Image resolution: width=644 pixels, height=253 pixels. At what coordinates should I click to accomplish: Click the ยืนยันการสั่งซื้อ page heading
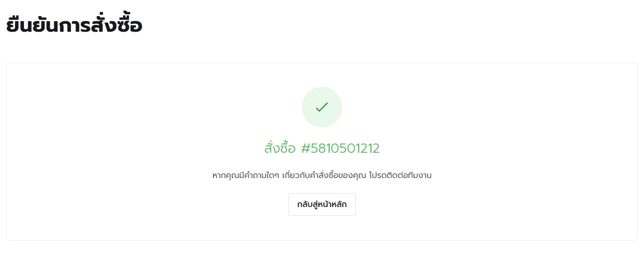75,24
